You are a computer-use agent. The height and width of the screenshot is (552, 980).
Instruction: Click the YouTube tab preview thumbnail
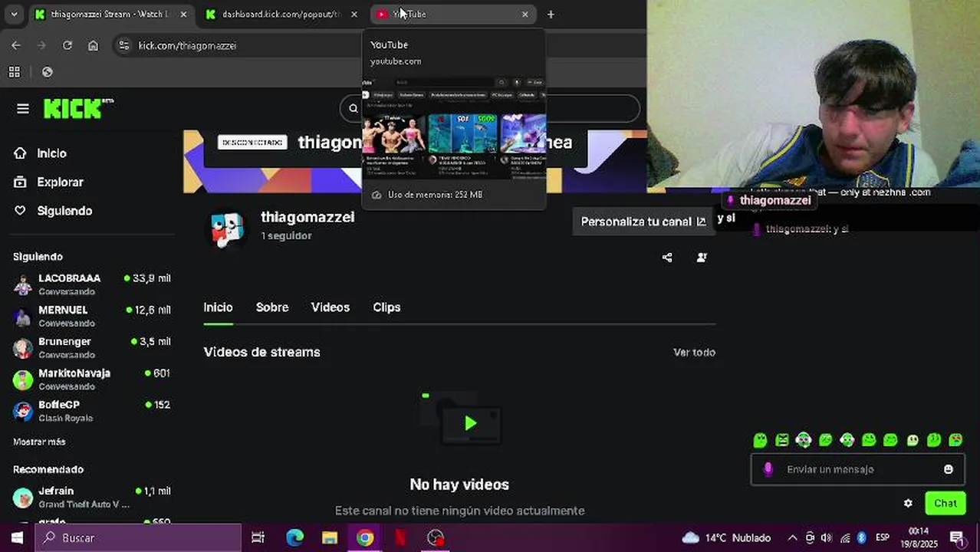[x=454, y=127]
